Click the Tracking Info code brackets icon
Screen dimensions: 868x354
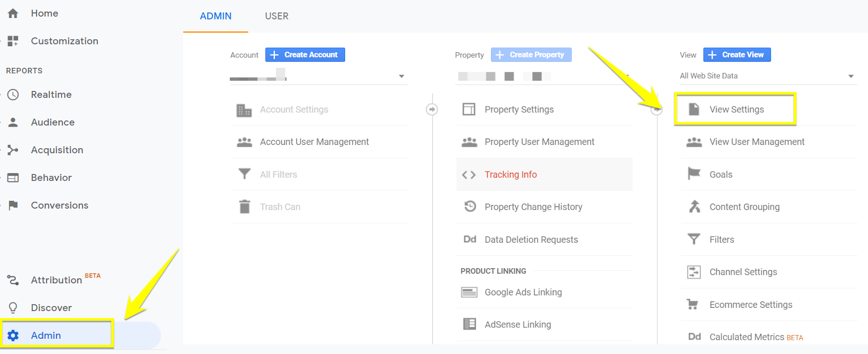click(x=469, y=175)
